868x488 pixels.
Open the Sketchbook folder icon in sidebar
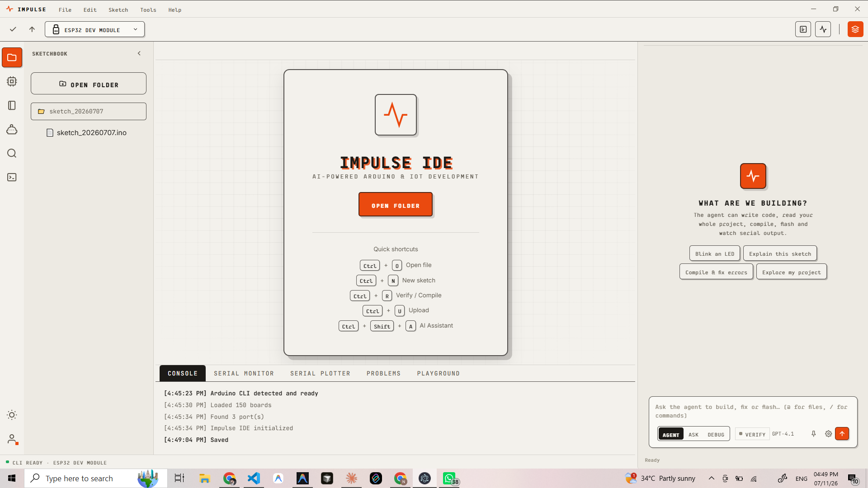click(12, 58)
